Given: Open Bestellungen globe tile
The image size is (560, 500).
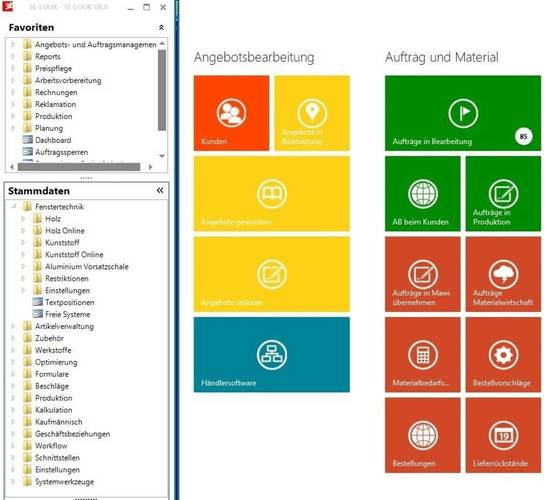Looking at the screenshot, I should click(422, 435).
